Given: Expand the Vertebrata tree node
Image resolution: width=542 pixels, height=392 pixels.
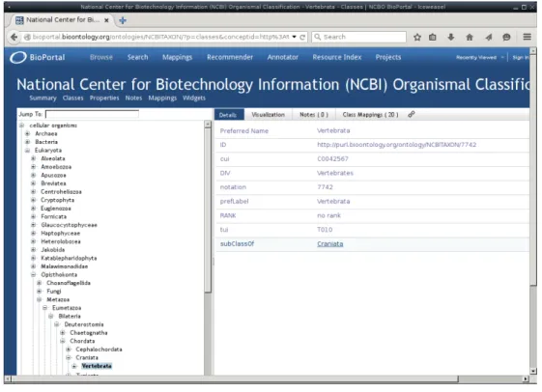Looking at the screenshot, I should 74,366.
